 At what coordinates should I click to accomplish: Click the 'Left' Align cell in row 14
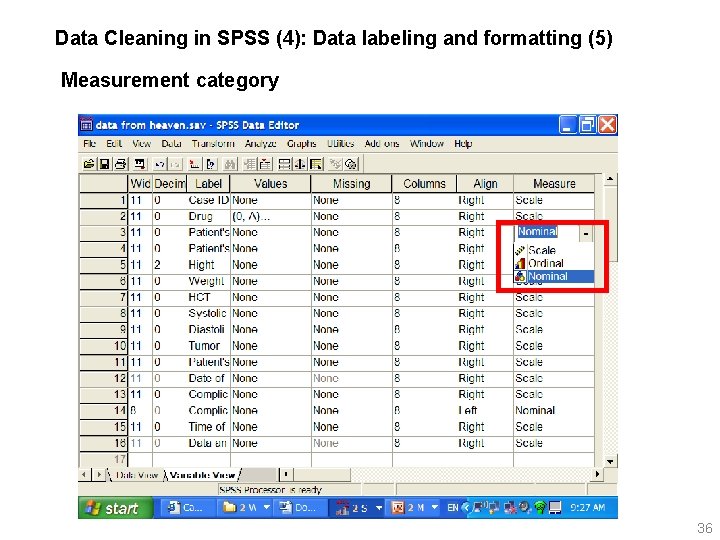click(485, 410)
